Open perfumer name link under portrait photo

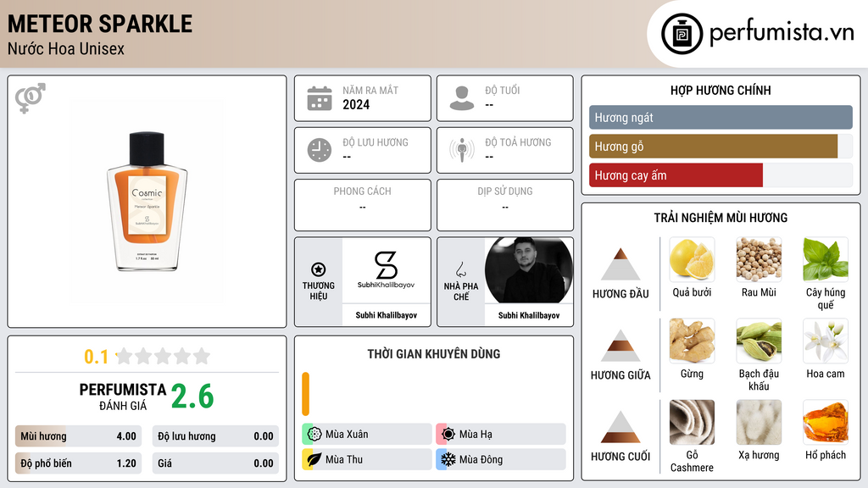(x=529, y=315)
